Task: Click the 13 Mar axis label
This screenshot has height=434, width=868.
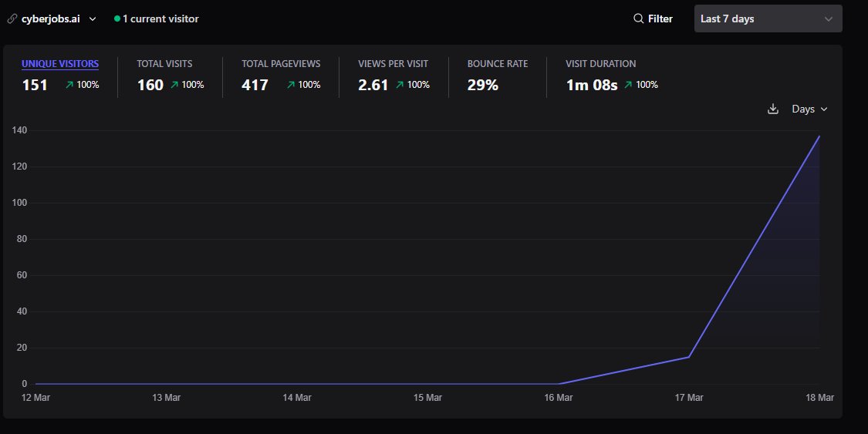Action: pos(166,398)
